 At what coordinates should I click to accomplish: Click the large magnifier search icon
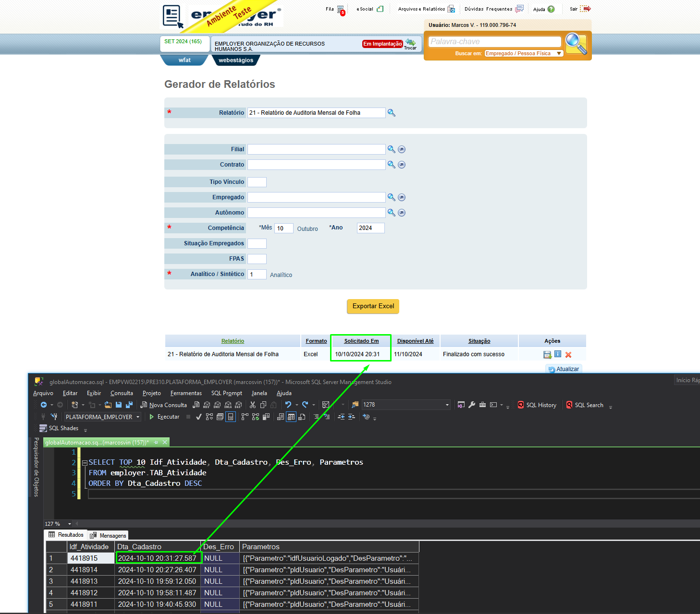click(x=576, y=44)
